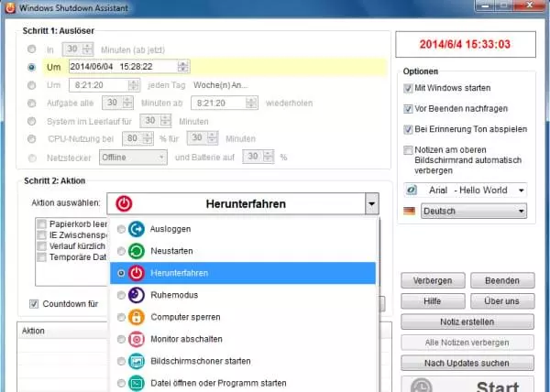
Task: Click the Datei öffnen oder Programm starten icon
Action: tap(137, 383)
